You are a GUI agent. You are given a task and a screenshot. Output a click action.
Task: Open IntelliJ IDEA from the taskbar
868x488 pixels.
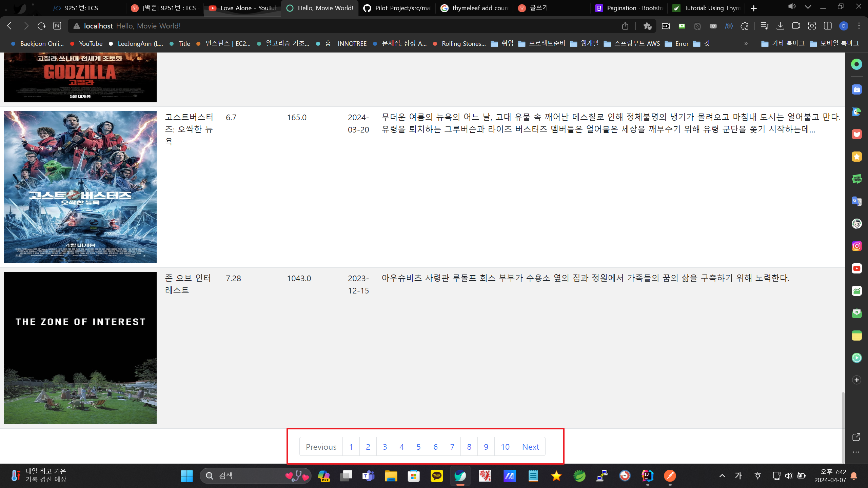pos(647,476)
